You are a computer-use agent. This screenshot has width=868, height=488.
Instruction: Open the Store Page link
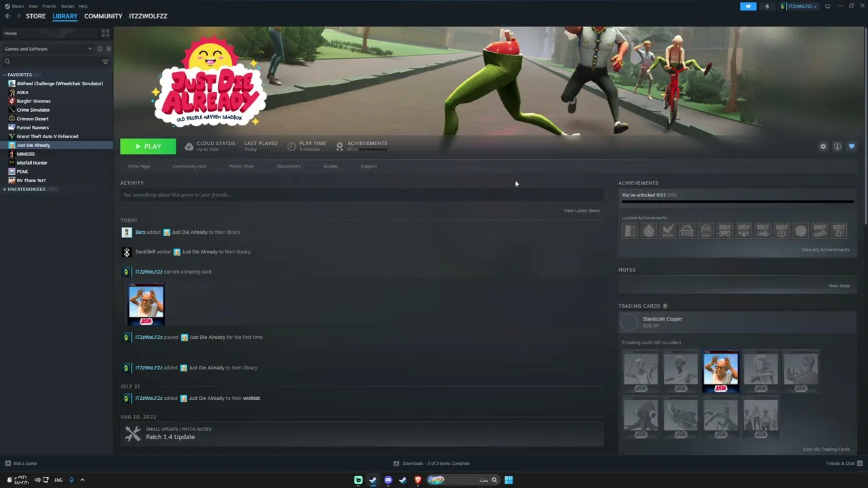click(138, 166)
